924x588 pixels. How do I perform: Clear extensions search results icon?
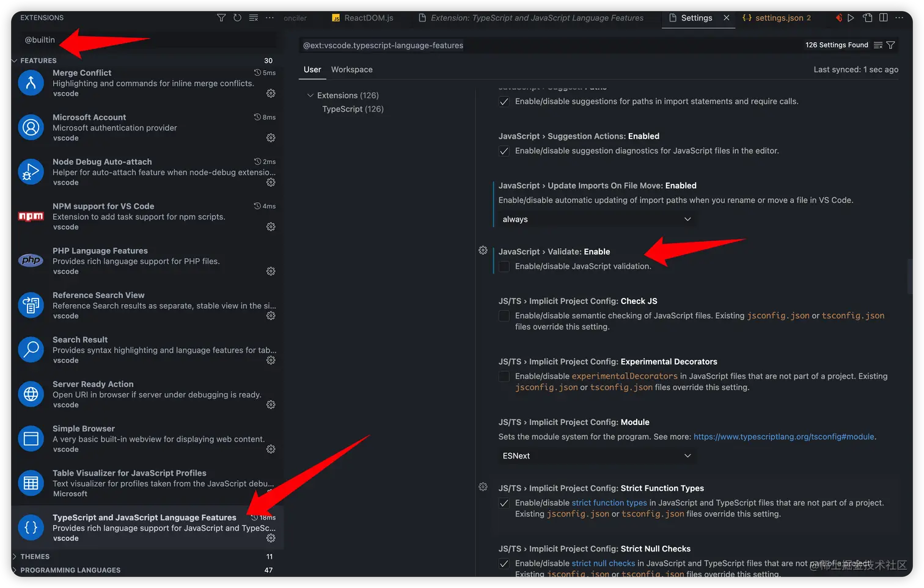point(254,18)
